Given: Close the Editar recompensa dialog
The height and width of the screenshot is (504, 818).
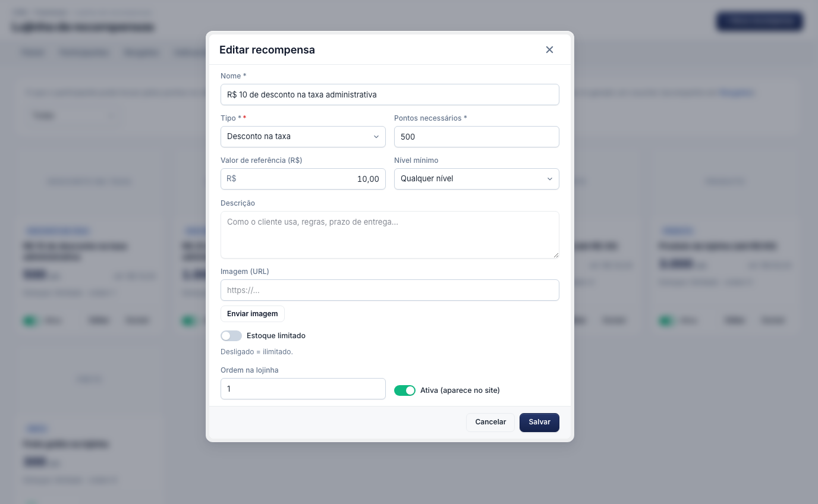Looking at the screenshot, I should [x=549, y=50].
